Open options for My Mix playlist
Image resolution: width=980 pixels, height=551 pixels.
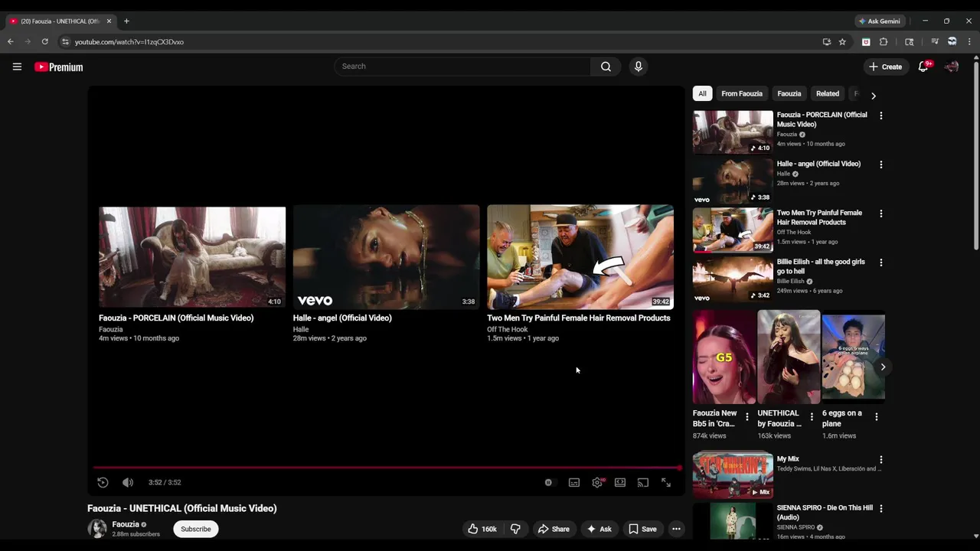point(880,460)
